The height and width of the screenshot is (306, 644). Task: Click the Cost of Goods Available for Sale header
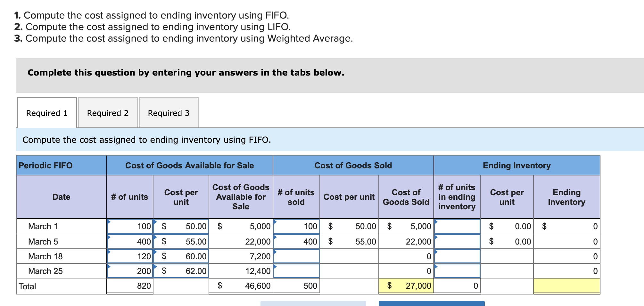tap(190, 165)
